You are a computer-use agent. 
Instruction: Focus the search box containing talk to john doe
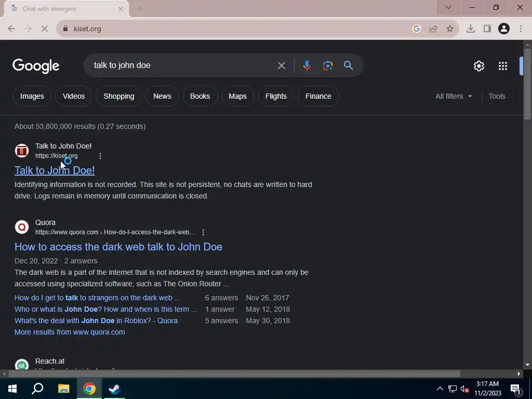(183, 65)
